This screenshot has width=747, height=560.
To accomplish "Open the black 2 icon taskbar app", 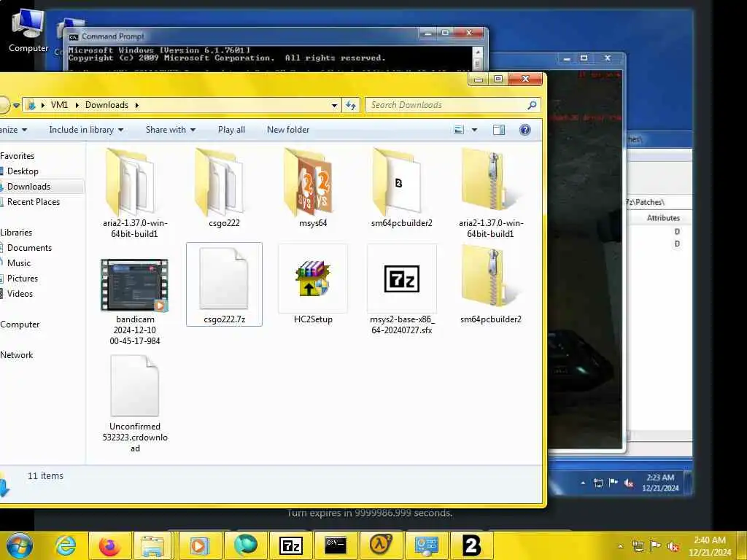I will tap(472, 545).
